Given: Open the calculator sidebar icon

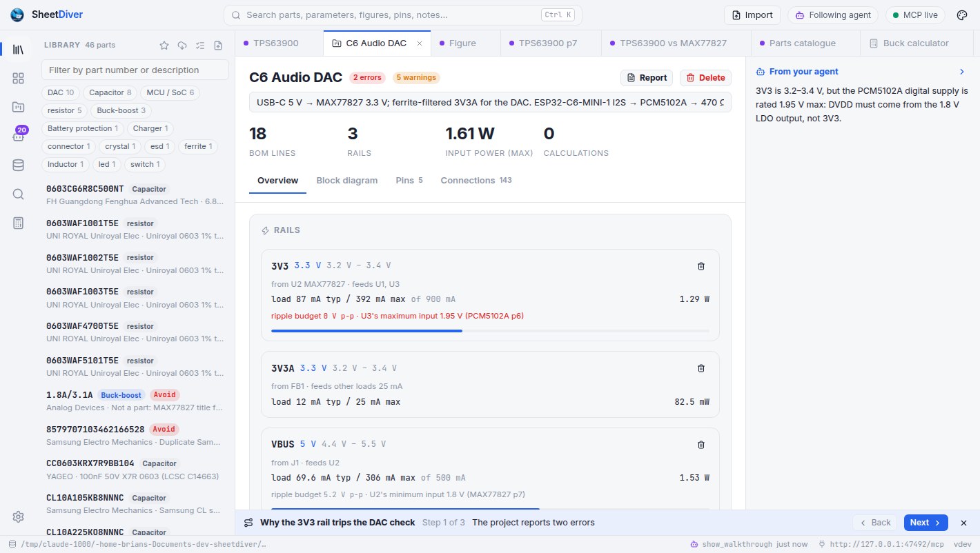Looking at the screenshot, I should 19,223.
